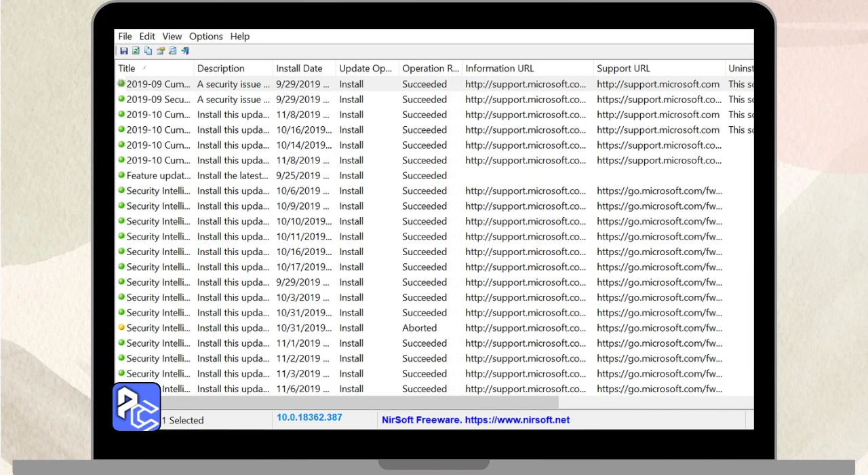
Task: Sort by the Update Op... column header
Action: (368, 69)
